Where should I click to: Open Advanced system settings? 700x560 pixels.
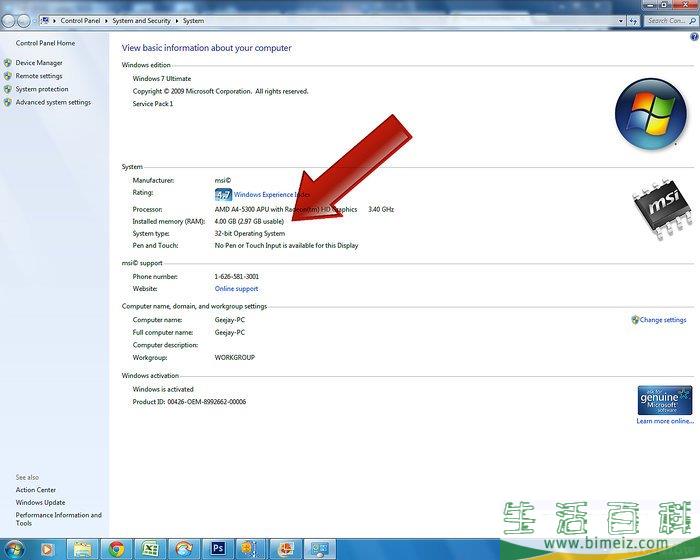[52, 102]
